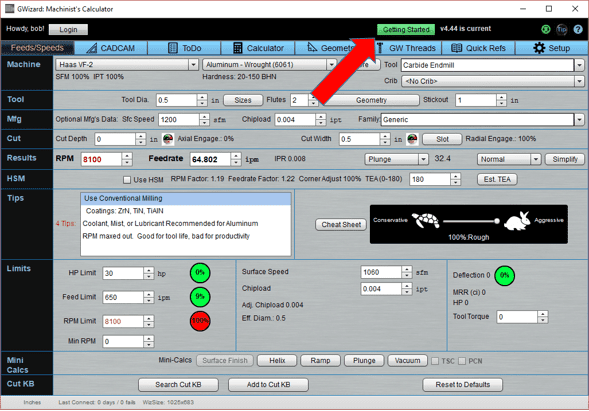Open the Normal dropdown in Results
The width and height of the screenshot is (589, 411).
(536, 159)
